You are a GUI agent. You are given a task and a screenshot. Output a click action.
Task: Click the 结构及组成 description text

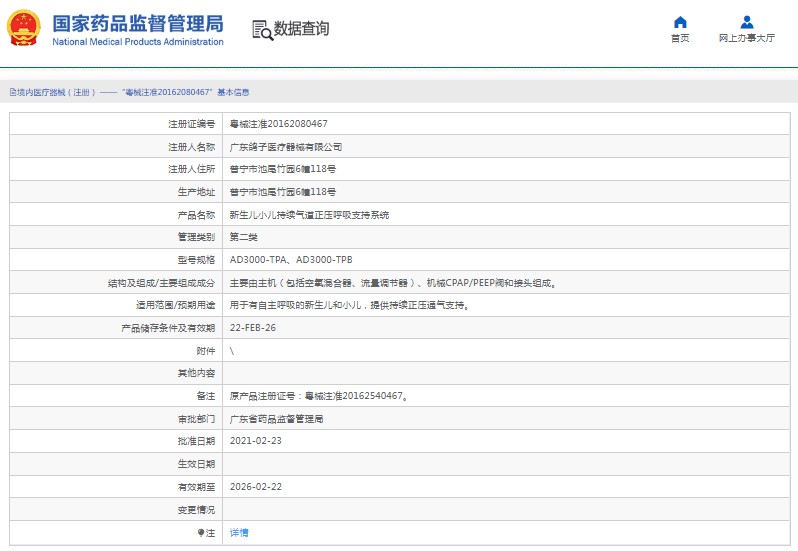click(393, 283)
